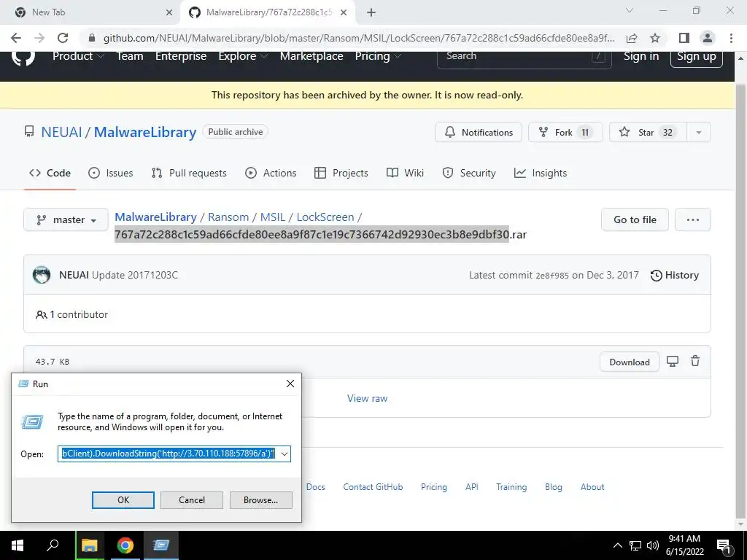Expand the Pricing menu in header

[378, 56]
